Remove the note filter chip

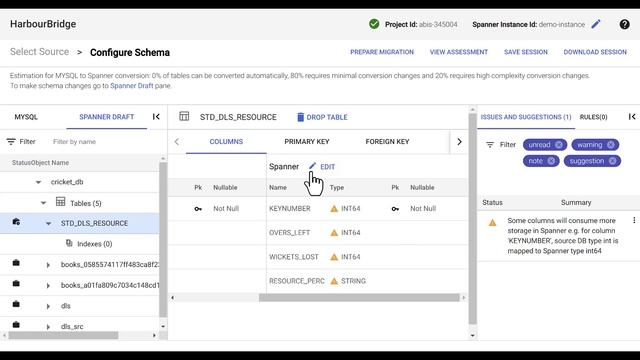pyautogui.click(x=551, y=161)
